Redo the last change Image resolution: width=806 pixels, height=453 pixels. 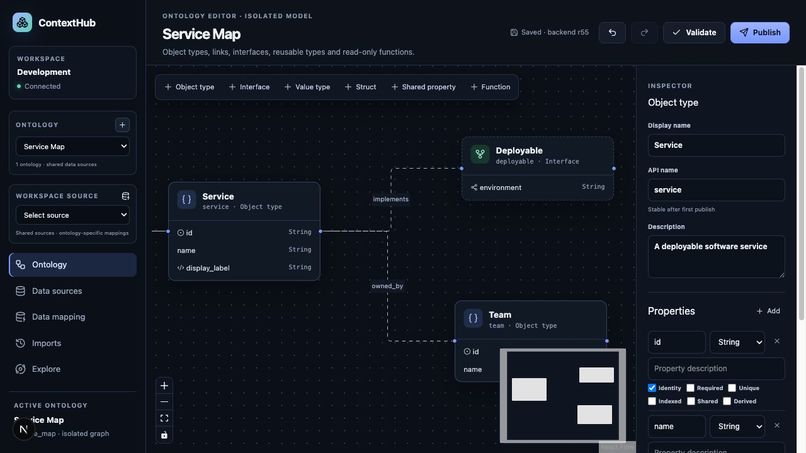[x=644, y=32]
